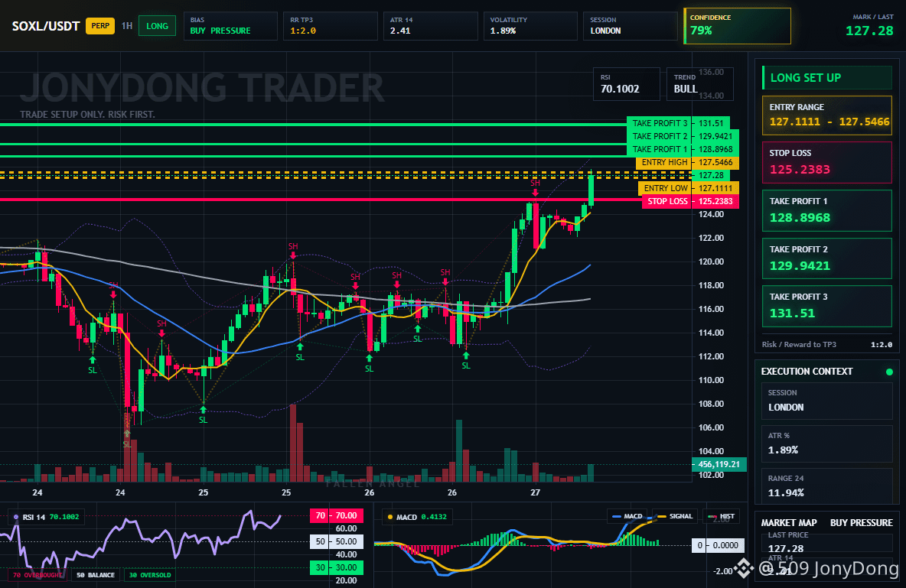This screenshot has height=588, width=906.
Task: Click the green Execution Context status dot
Action: point(889,372)
